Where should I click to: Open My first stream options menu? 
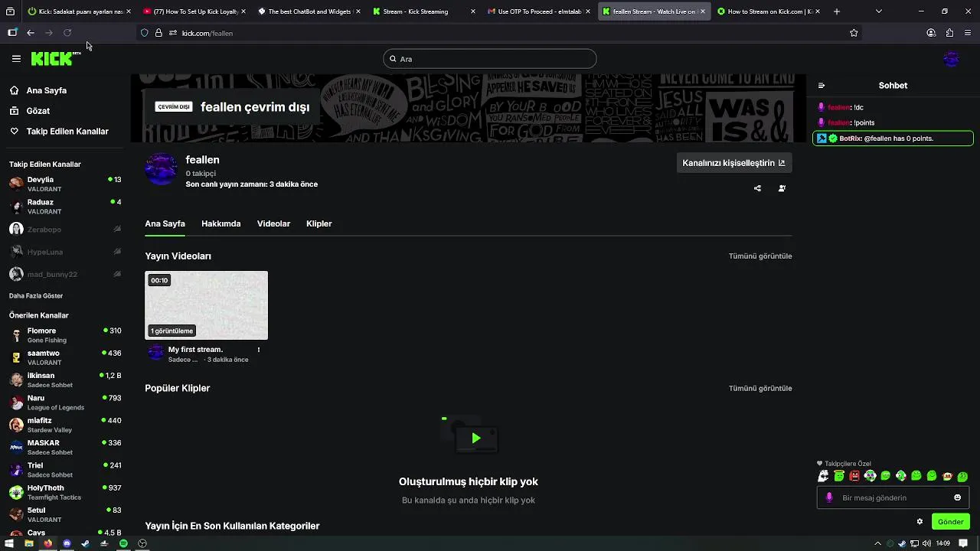tap(258, 350)
